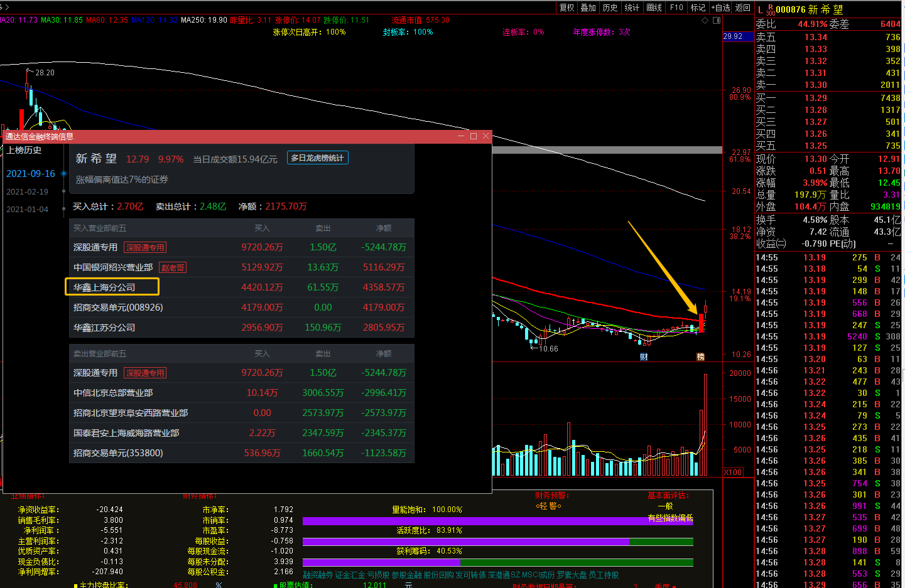The height and width of the screenshot is (588, 905).
Task: Select listing date 2021-01-04
Action: click(27, 210)
